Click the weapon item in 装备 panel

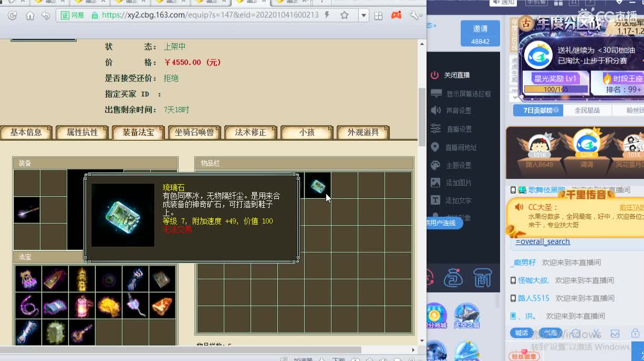pos(27,210)
